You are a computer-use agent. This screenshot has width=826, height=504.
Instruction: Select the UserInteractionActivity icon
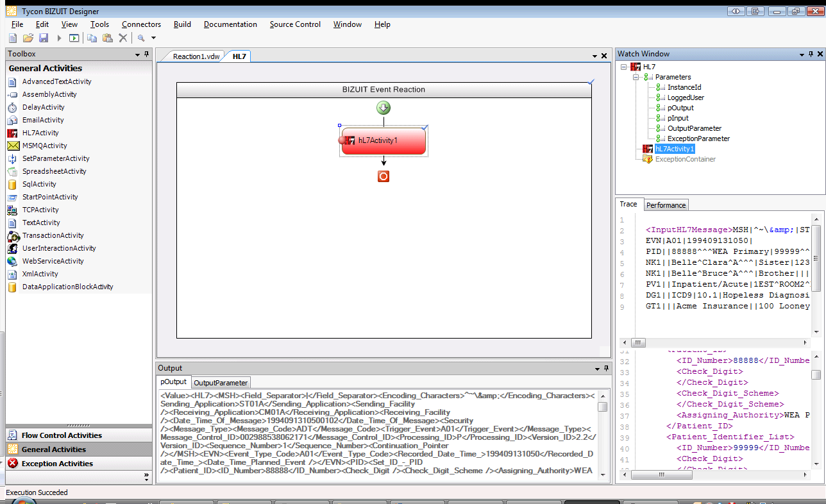pyautogui.click(x=12, y=248)
